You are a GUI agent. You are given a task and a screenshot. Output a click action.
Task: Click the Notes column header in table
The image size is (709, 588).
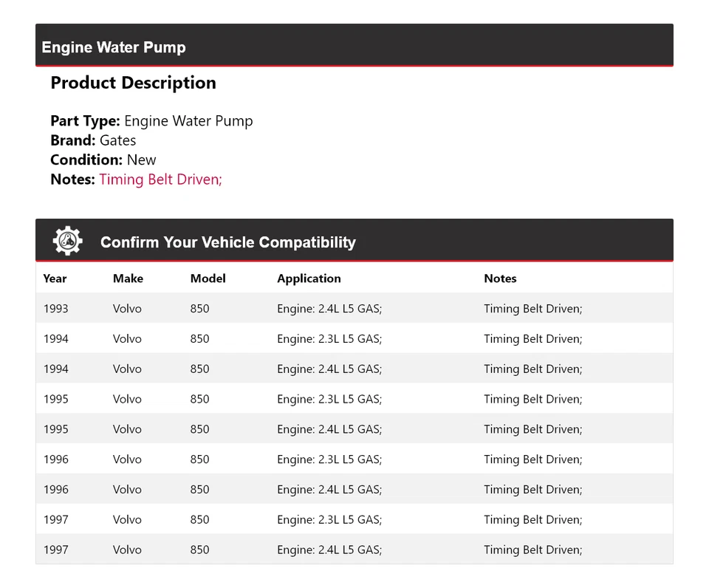coord(500,278)
